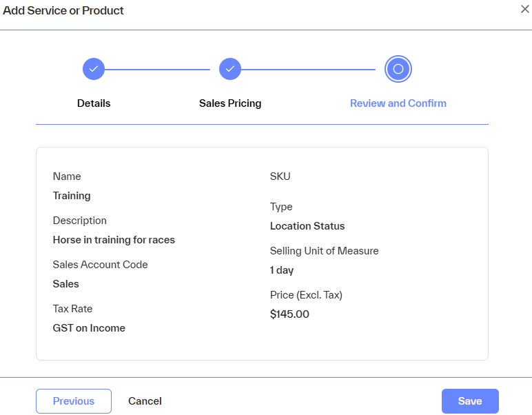This screenshot has height=415, width=532.
Task: Click the type value Location Status
Action: [x=307, y=226]
